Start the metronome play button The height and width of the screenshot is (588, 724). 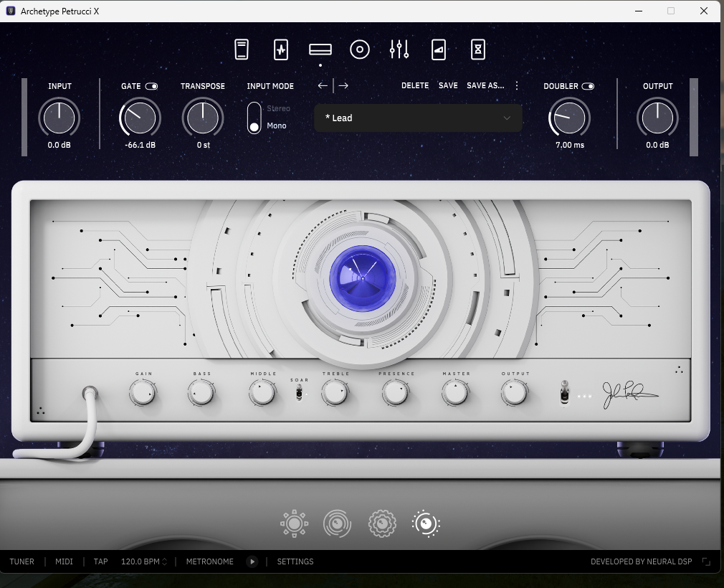click(252, 561)
